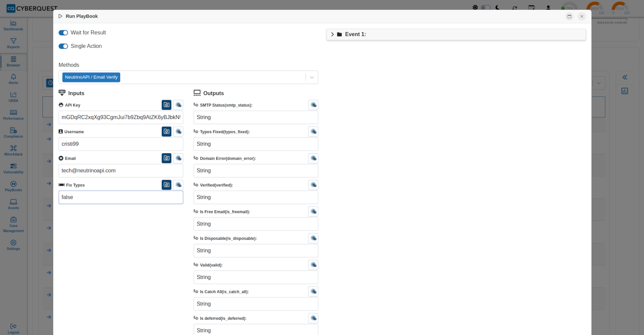Click the camera icon beside Fix Typos
This screenshot has height=335, width=644.
click(x=166, y=185)
